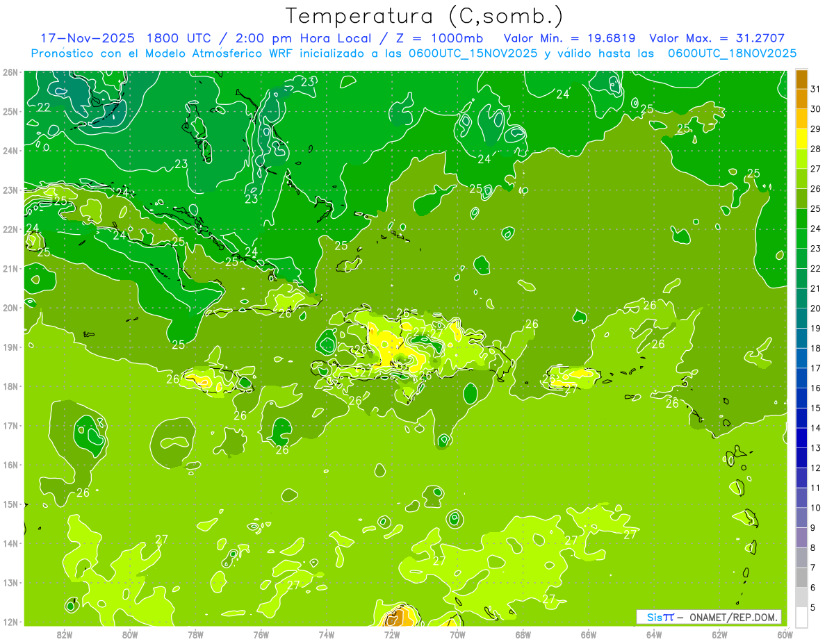
Task: Click the "72W" longitude axis label
Action: point(392,634)
